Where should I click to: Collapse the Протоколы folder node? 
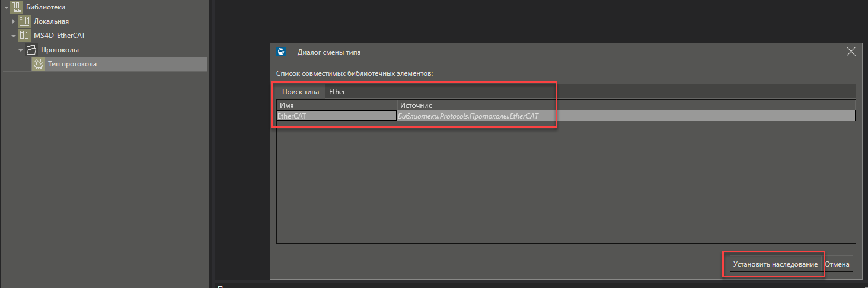point(21,50)
